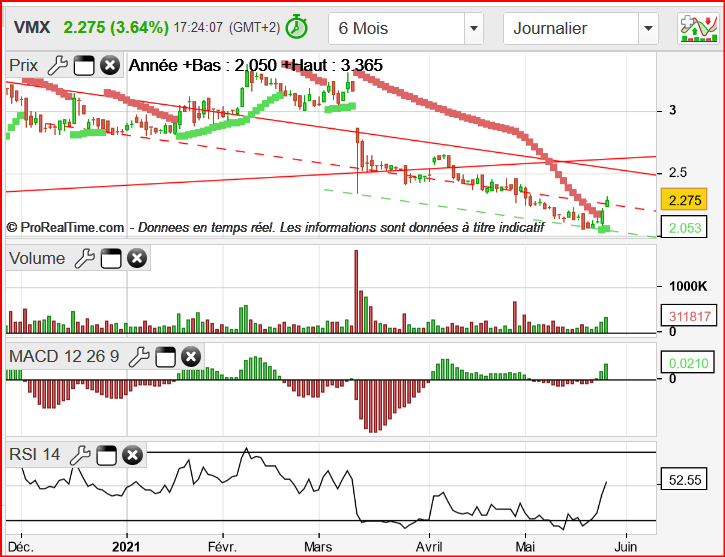Click the tallest red volume bar in March
The height and width of the screenshot is (557, 725).
click(356, 291)
